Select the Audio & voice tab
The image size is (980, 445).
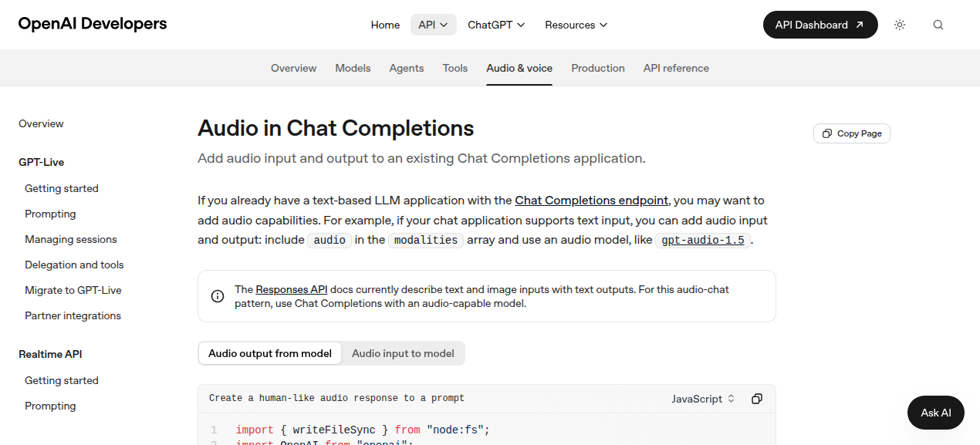[519, 68]
